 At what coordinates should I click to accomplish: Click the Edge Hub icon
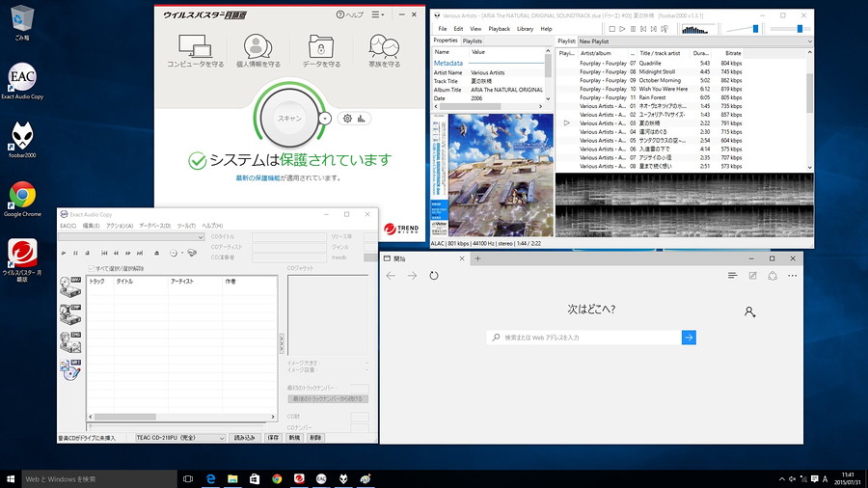732,275
